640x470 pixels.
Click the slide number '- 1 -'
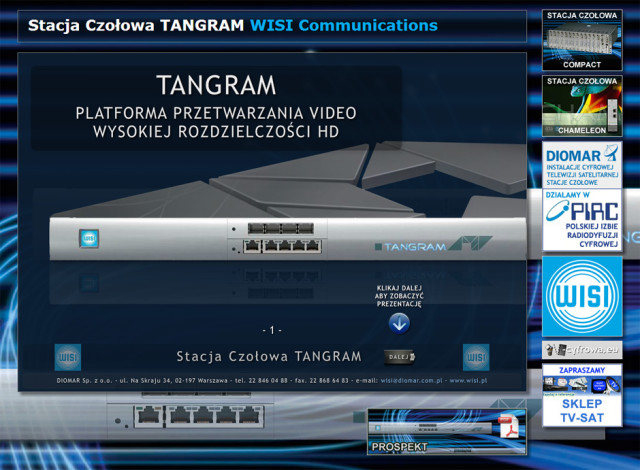click(x=272, y=330)
